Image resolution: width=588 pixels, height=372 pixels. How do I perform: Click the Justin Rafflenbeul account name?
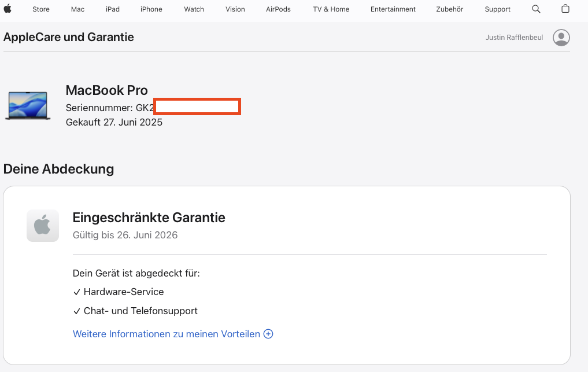514,38
